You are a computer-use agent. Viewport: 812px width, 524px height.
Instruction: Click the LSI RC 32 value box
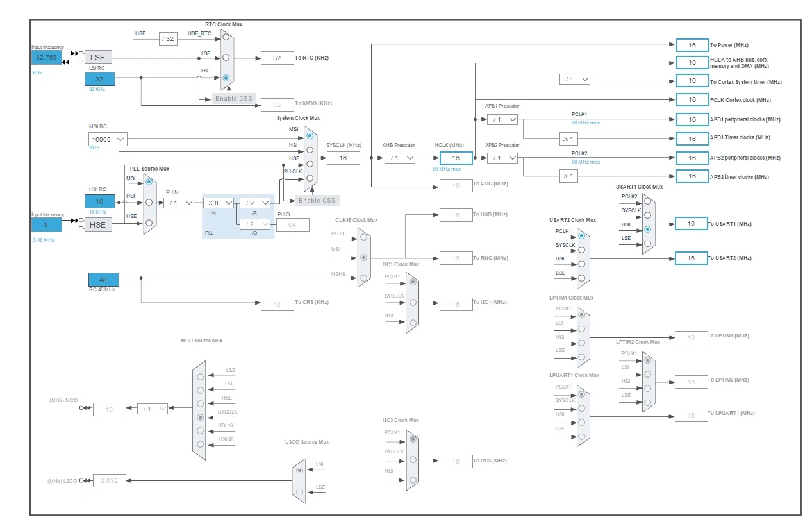pos(100,79)
